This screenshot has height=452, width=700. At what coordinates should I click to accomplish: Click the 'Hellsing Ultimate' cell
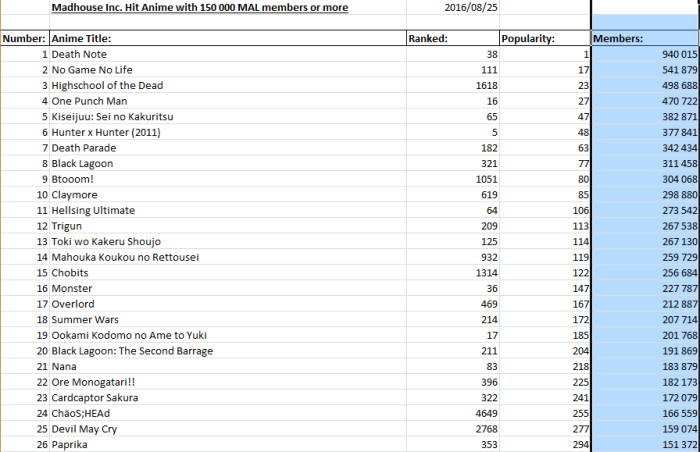[x=228, y=210]
